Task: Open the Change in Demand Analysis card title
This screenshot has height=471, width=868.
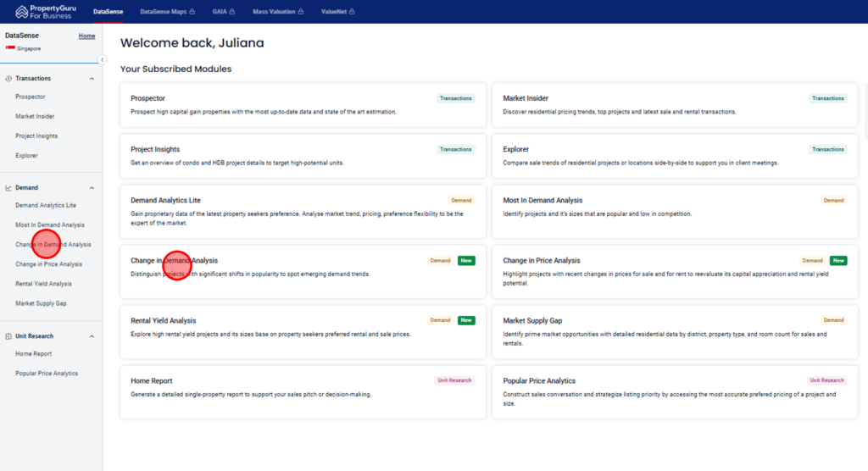Action: coord(174,261)
